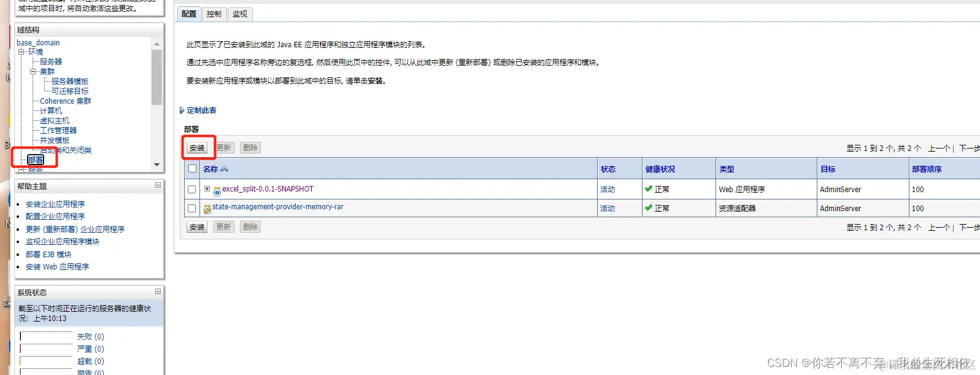Open help topic 部署 EJB 模块
The image size is (980, 375).
pyautogui.click(x=48, y=255)
